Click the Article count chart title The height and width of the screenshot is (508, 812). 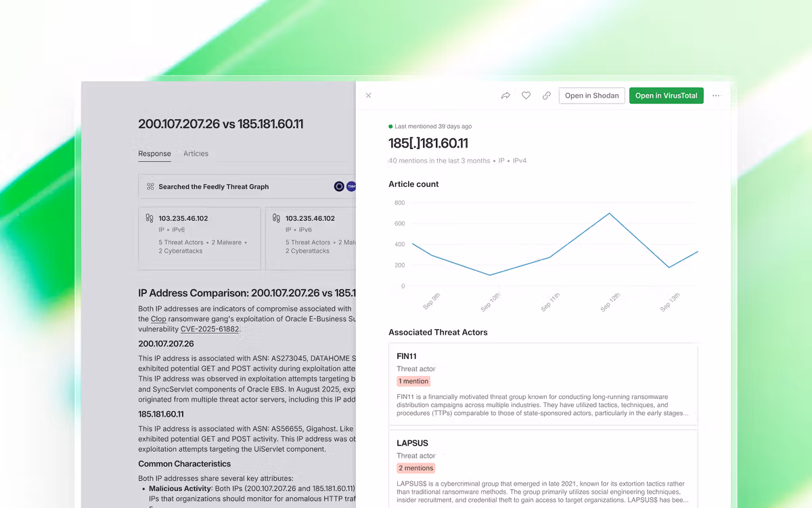coord(413,184)
